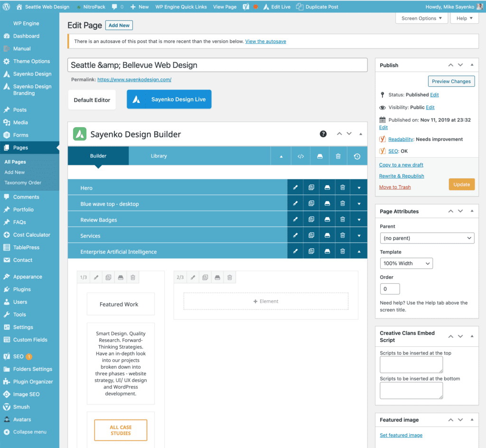The image size is (486, 448).
Task: Expand the Enterprise Artificial Intelligence row
Action: (x=359, y=252)
